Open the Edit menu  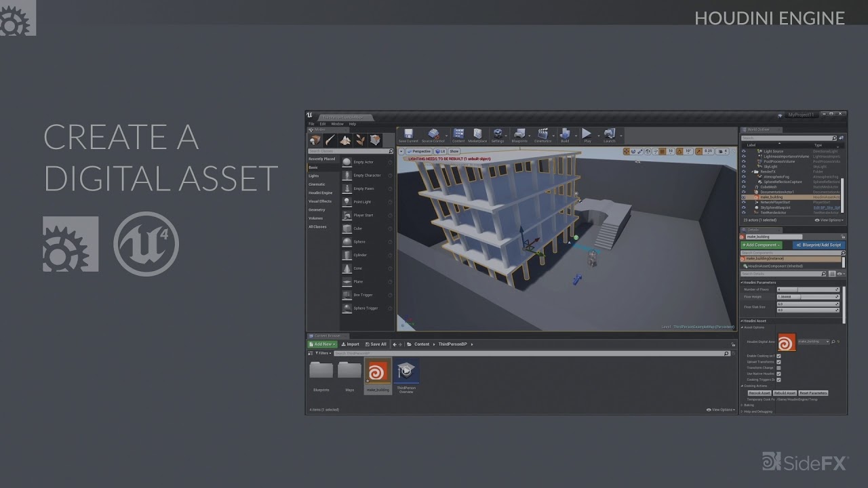click(323, 124)
